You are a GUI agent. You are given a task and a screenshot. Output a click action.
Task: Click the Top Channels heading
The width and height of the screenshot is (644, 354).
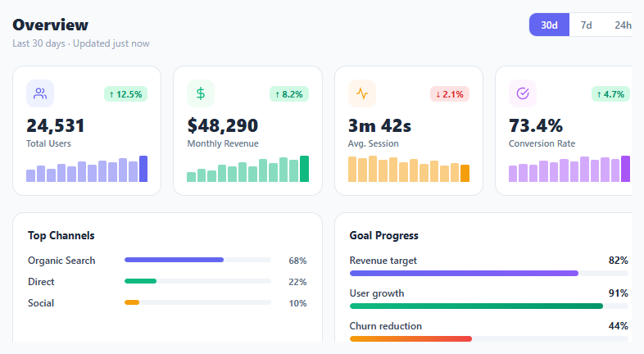coord(61,236)
